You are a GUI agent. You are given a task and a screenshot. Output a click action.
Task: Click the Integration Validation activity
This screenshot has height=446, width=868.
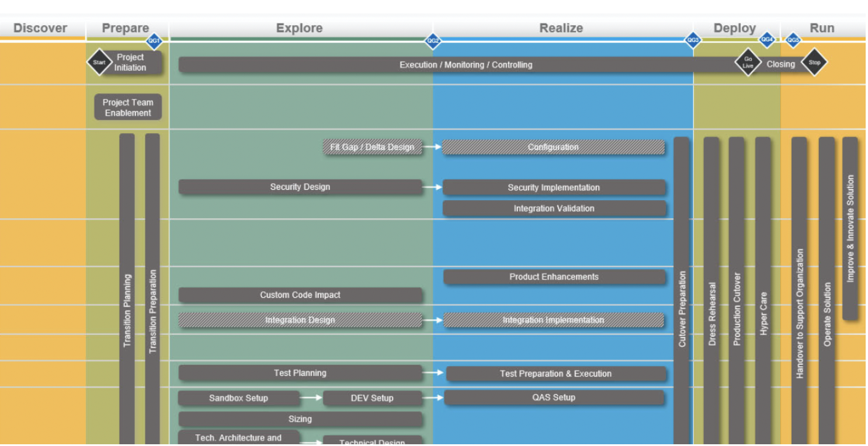[554, 208]
